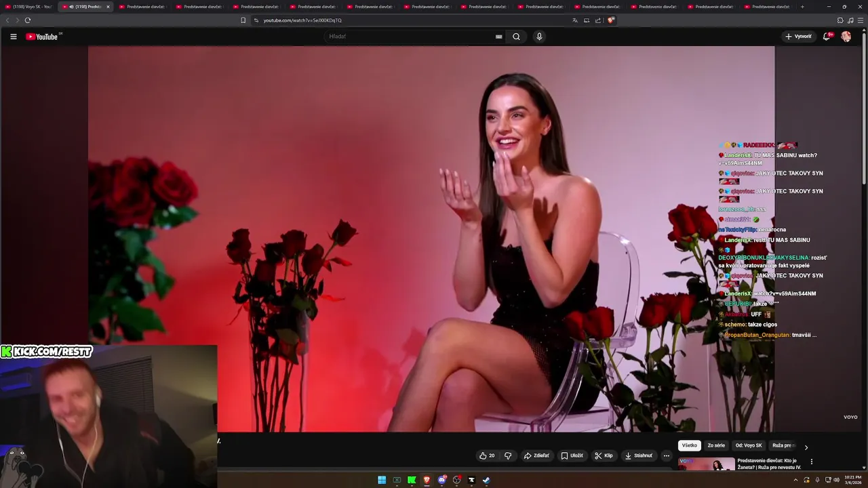Open Predstavenie dievčat: Kto je Žaneta video title
Image resolution: width=868 pixels, height=488 pixels.
(x=769, y=464)
